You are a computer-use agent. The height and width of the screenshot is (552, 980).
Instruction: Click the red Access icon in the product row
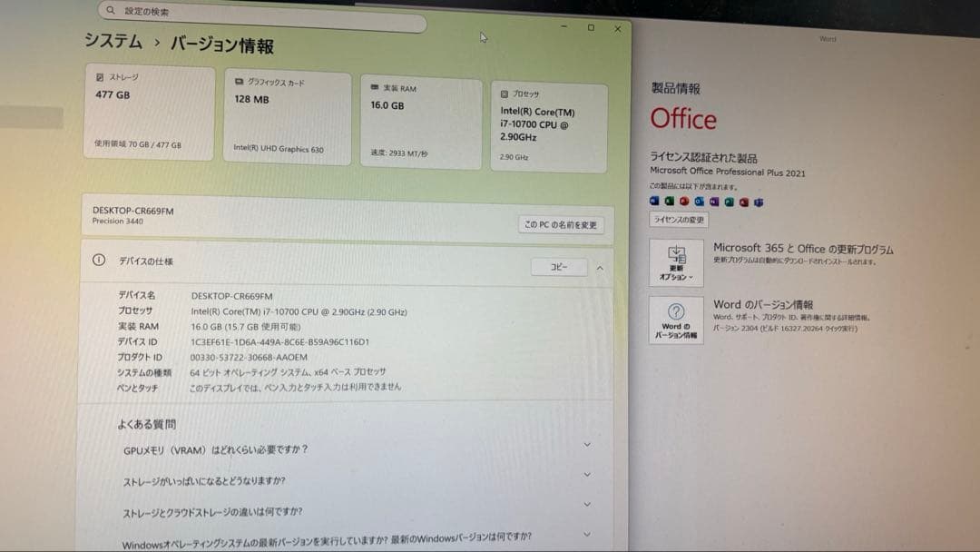coord(743,200)
